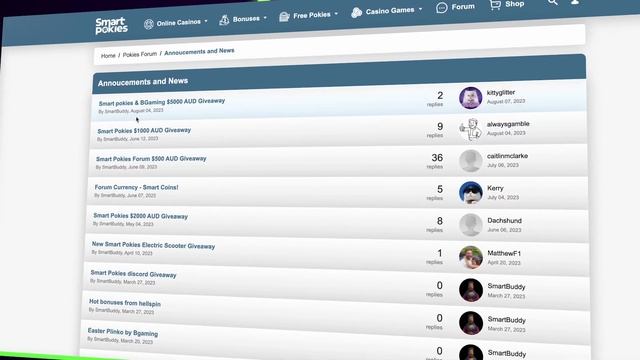Open Easter Plinko by Bgaming thread
The image size is (640, 360).
(x=122, y=332)
